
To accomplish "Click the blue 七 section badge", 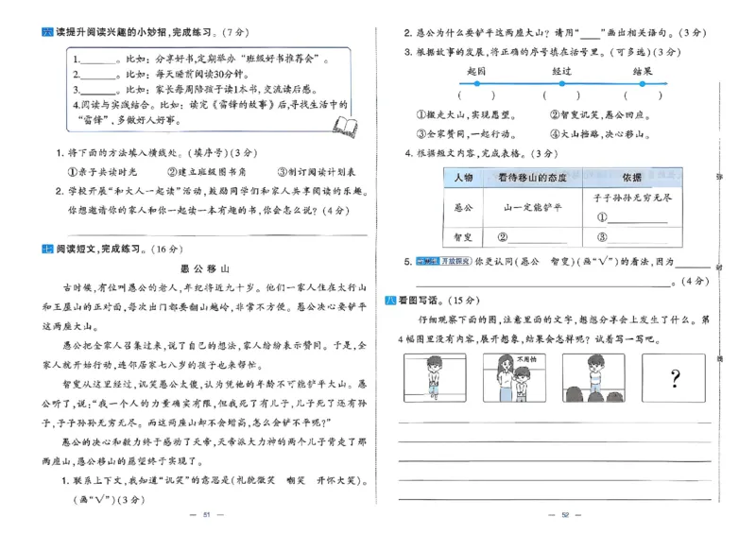I will click(47, 249).
